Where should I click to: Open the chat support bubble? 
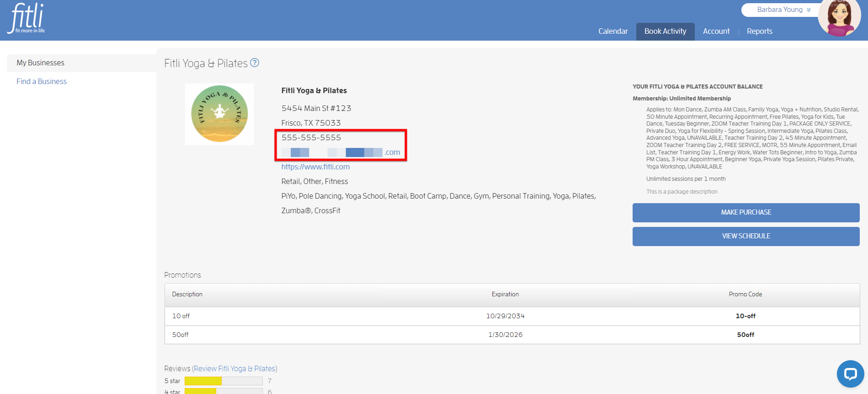(x=850, y=374)
